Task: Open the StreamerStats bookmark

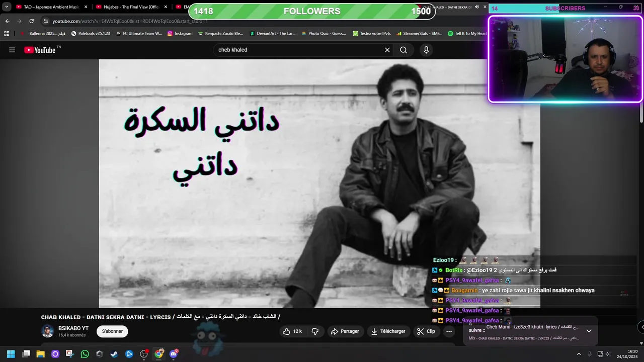Action: pos(419,34)
